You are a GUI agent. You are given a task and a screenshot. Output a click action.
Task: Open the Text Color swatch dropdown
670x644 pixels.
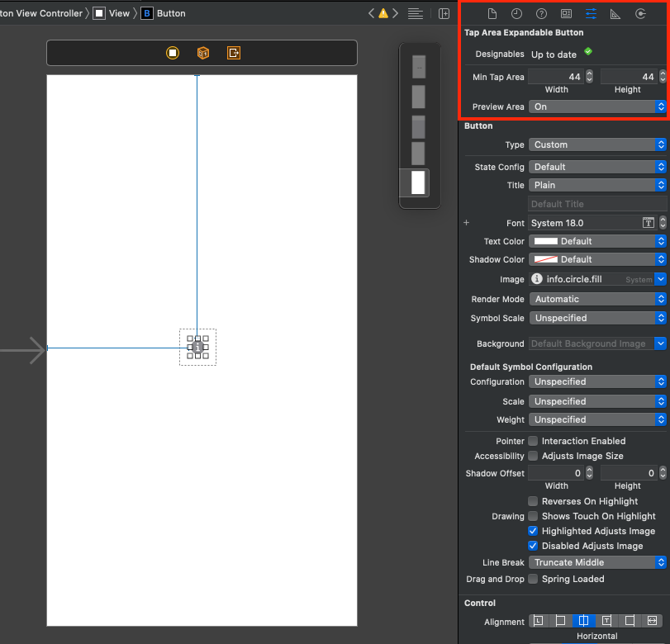pyautogui.click(x=597, y=241)
